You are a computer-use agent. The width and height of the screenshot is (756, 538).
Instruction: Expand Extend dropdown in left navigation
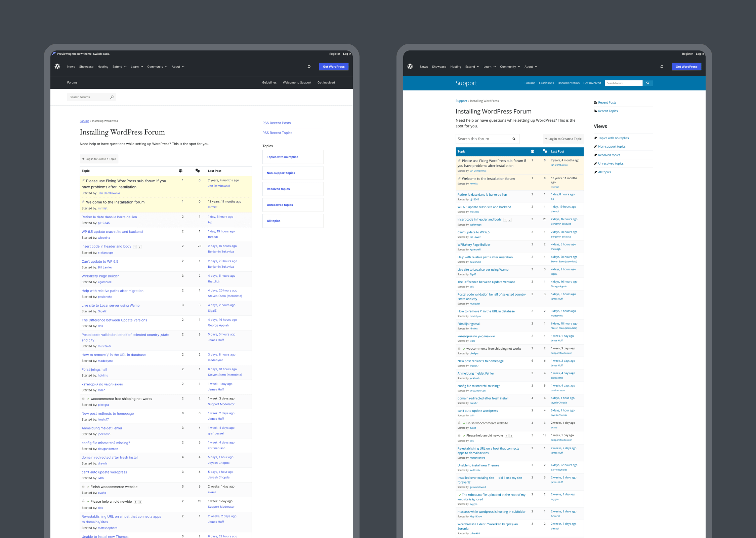pyautogui.click(x=119, y=67)
